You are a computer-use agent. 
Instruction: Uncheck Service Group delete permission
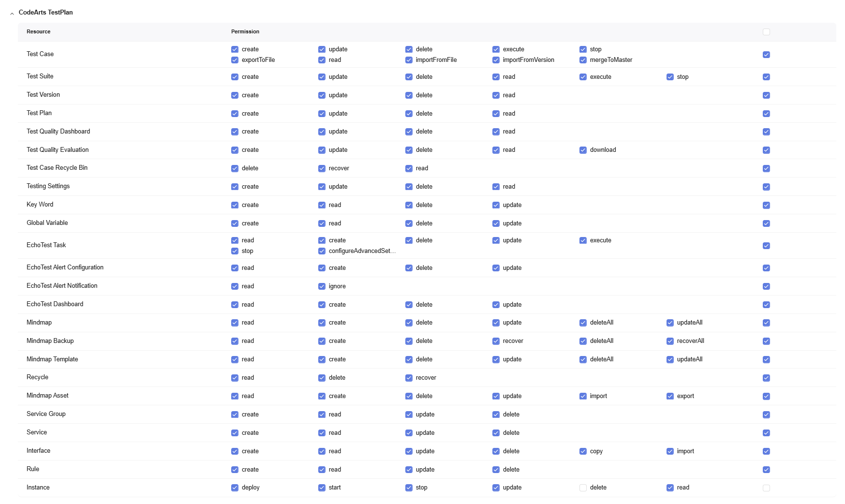click(496, 415)
